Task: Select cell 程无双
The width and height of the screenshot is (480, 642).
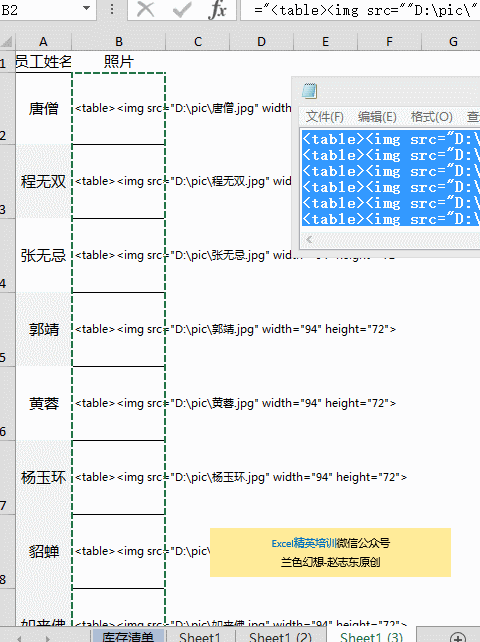Action: (43, 181)
